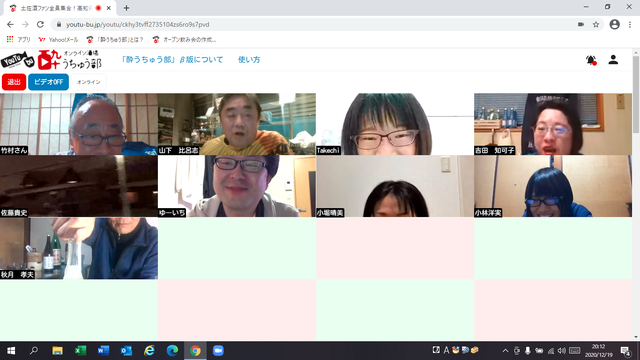The width and height of the screenshot is (640, 360).
Task: Open the 「酔うちゅう部」β版について menu item
Action: click(x=172, y=60)
